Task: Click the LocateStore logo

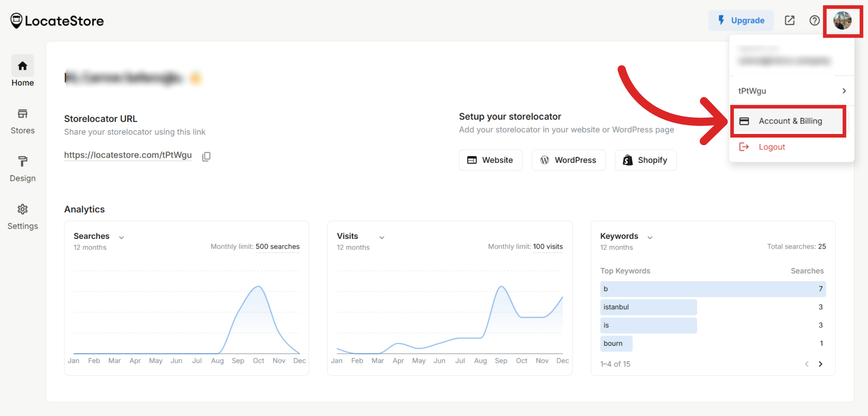Action: point(57,21)
